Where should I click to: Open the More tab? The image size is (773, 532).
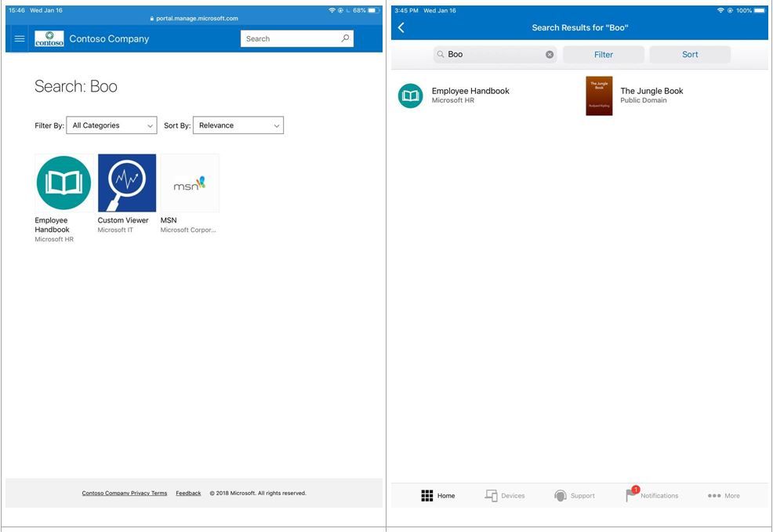pyautogui.click(x=724, y=495)
